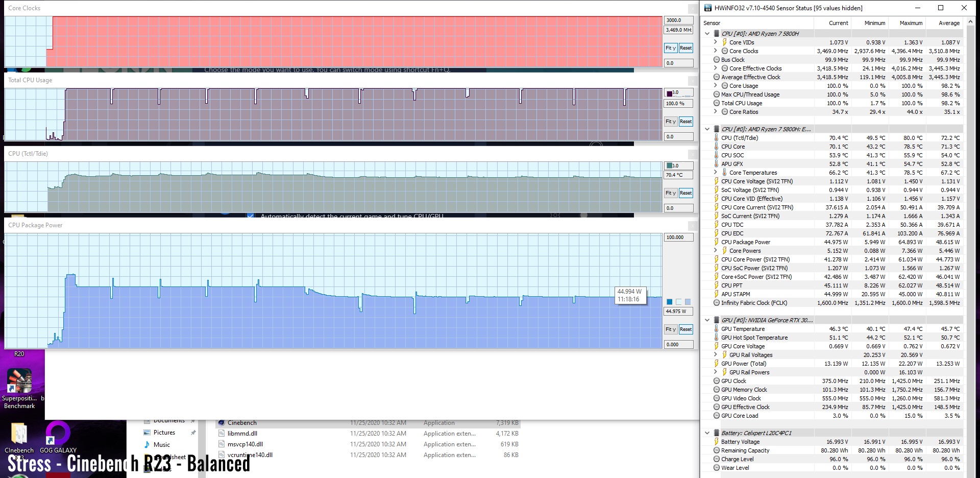This screenshot has width=980, height=478.
Task: Open the Cinebench R23 desktop folder
Action: (19, 434)
